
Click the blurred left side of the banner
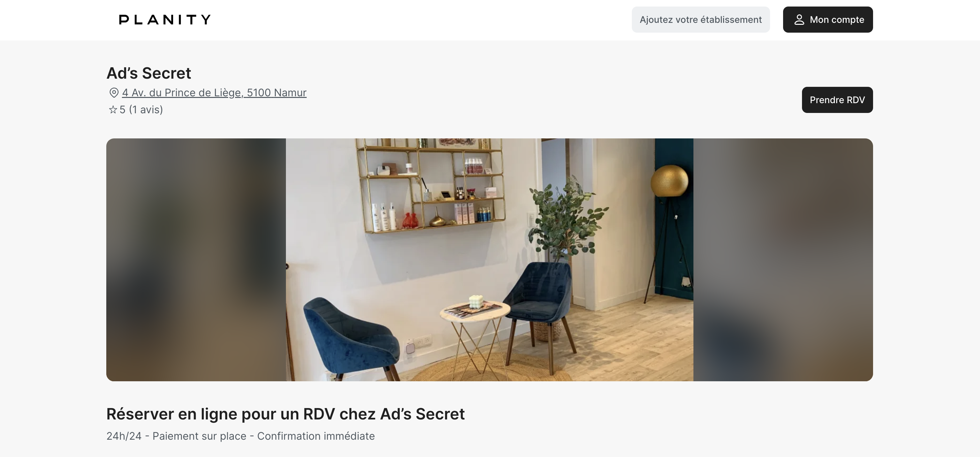pos(196,260)
